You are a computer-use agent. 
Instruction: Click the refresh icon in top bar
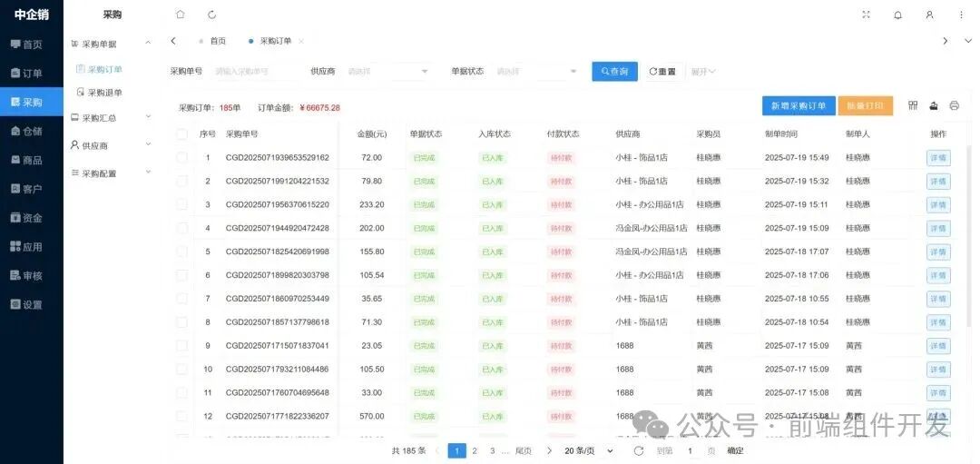click(211, 15)
